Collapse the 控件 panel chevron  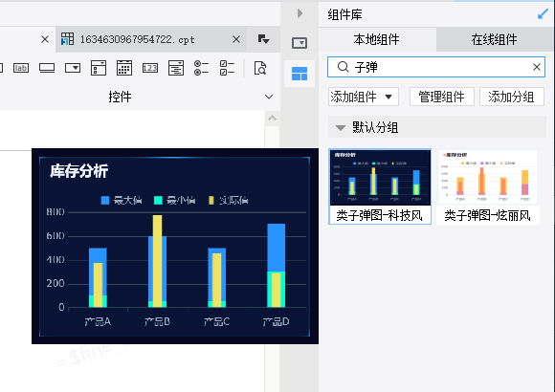(269, 97)
